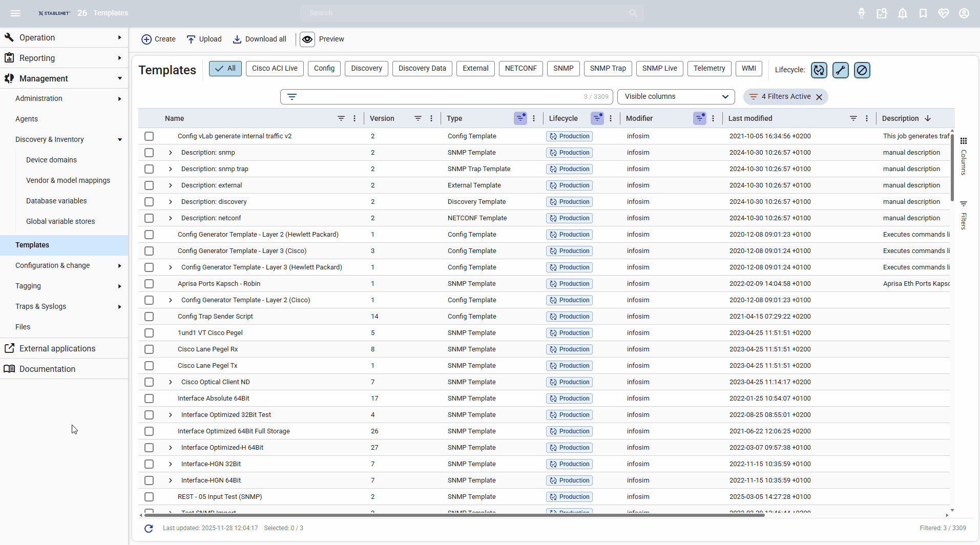The width and height of the screenshot is (980, 545).
Task: Open notifications bell icon
Action: [902, 13]
